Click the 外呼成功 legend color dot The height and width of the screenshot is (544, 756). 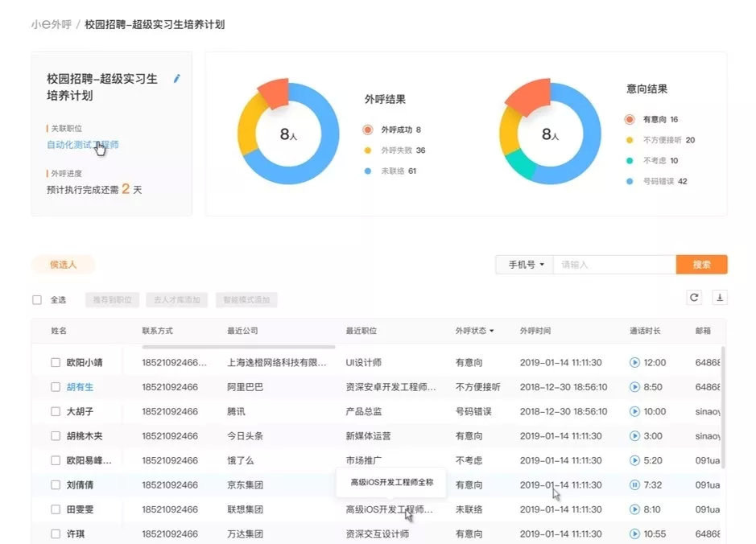point(367,130)
